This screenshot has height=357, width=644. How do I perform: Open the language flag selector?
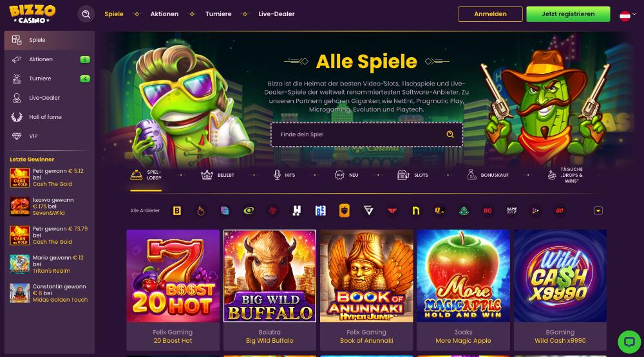pyautogui.click(x=628, y=15)
